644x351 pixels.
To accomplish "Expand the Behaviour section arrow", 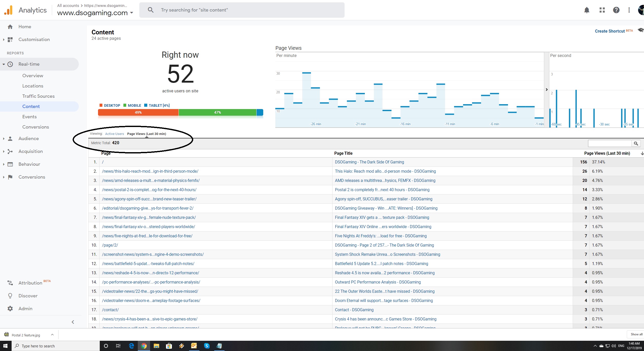I will click(x=4, y=164).
